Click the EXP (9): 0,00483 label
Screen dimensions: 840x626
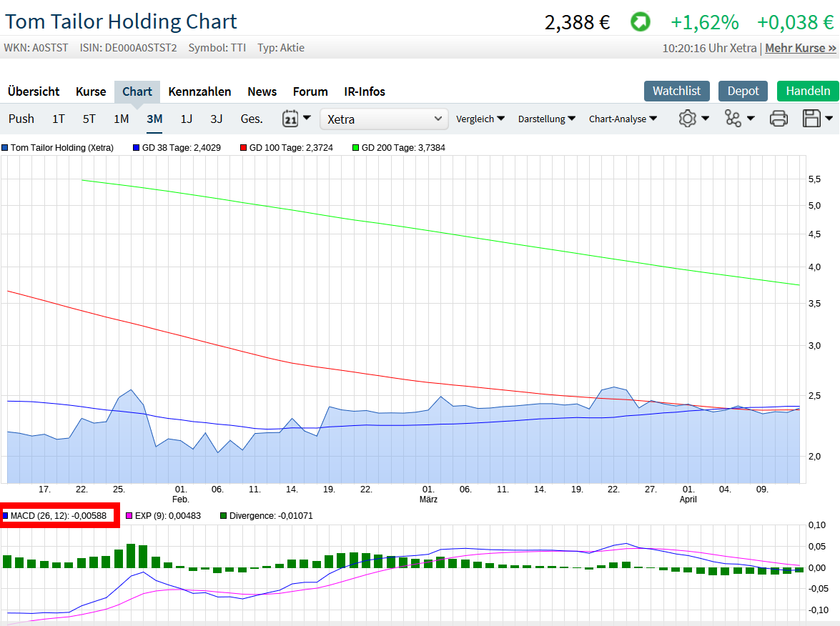click(168, 516)
